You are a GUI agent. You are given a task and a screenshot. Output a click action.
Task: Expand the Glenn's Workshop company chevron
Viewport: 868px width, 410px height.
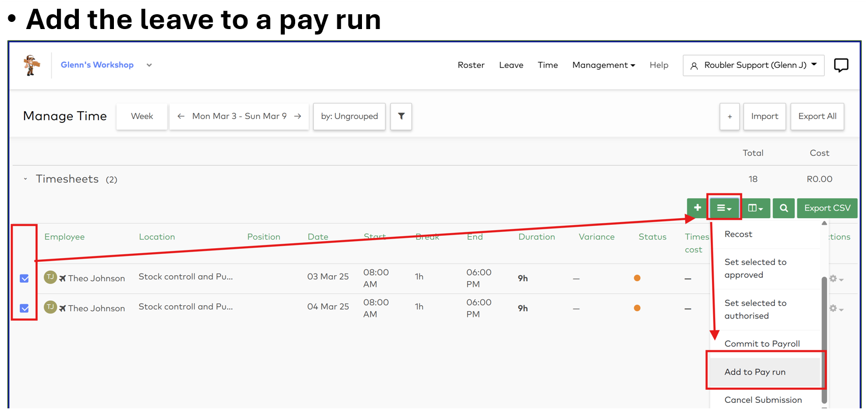[149, 65]
